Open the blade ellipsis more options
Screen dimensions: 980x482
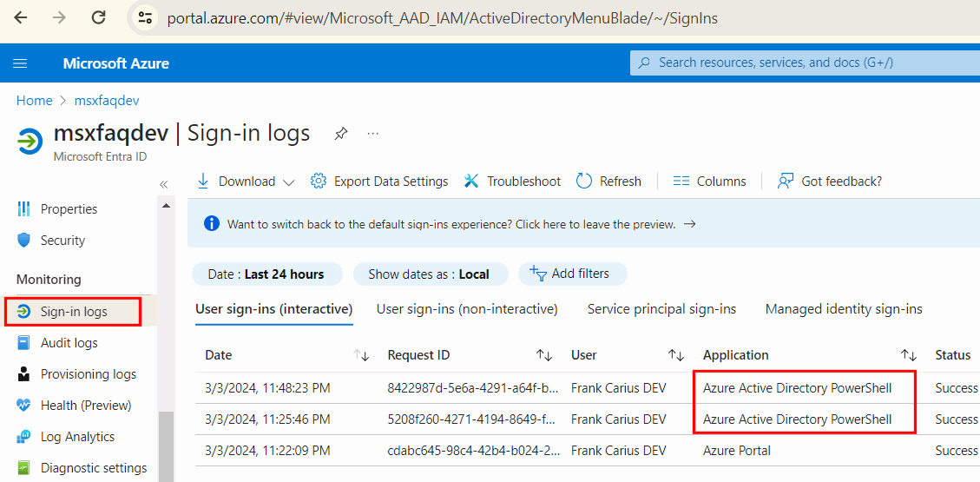[373, 133]
